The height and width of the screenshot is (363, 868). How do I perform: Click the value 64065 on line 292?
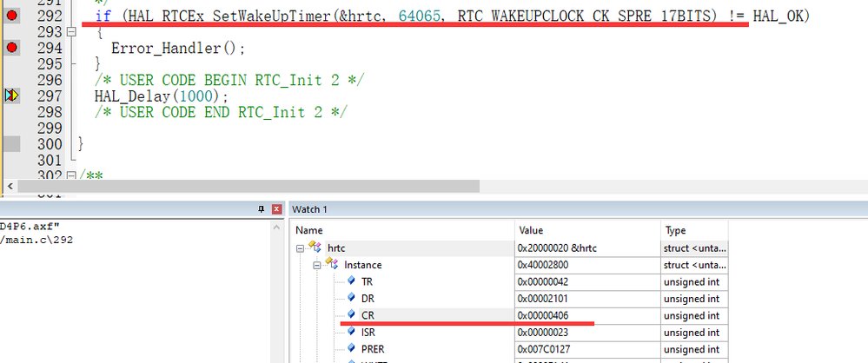(x=421, y=16)
